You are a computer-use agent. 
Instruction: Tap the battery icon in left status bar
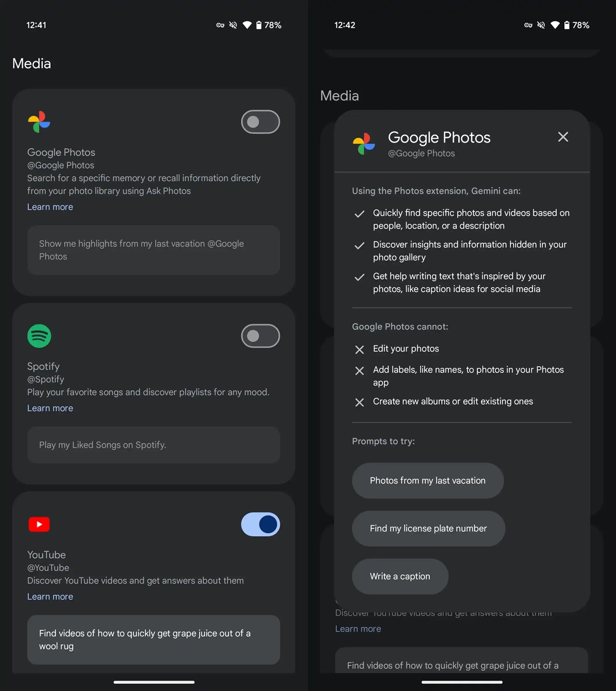(259, 25)
